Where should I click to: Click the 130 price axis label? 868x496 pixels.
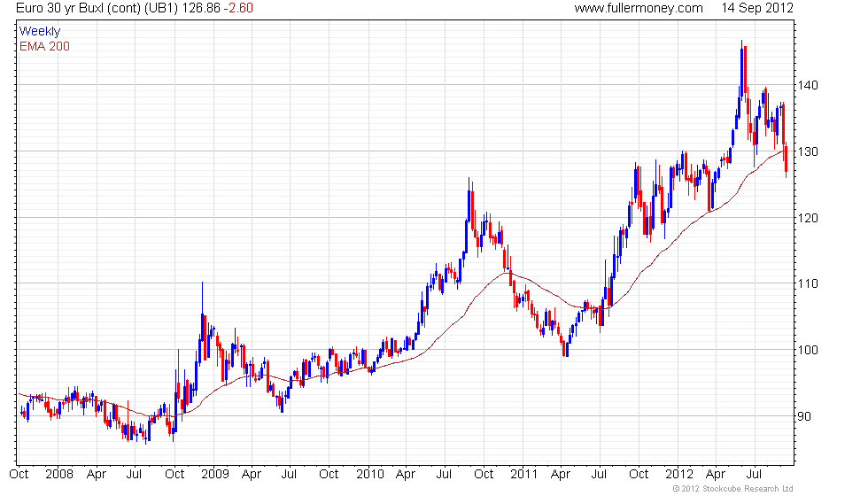click(807, 151)
